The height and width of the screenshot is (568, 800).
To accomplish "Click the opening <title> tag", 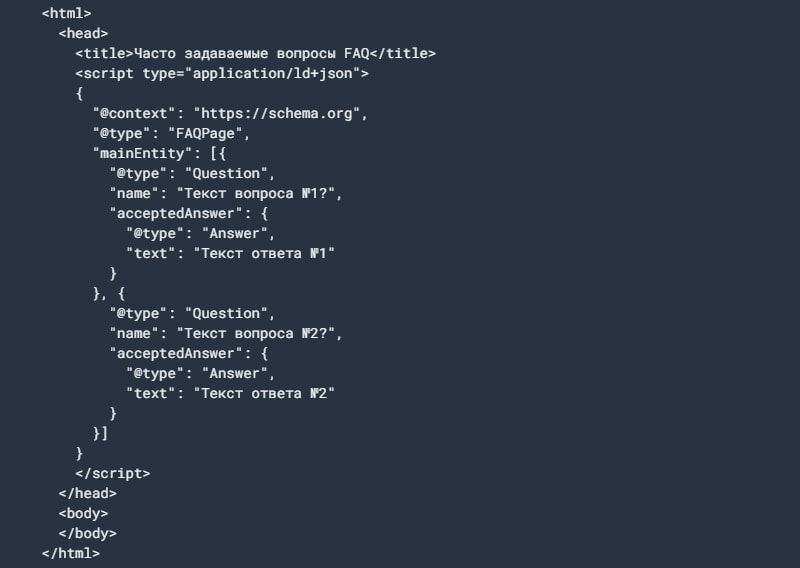I will click(104, 54).
